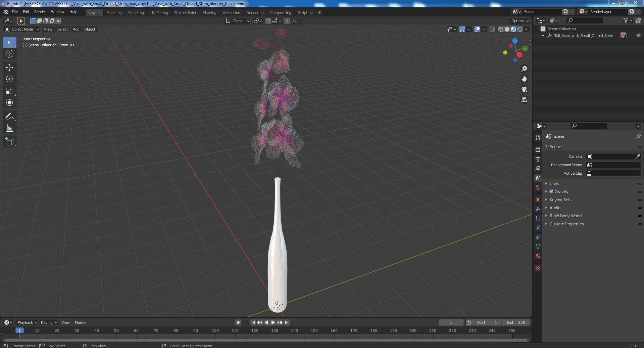Switch orthographic/perspective grid icon
The width and height of the screenshot is (644, 348).
(524, 100)
